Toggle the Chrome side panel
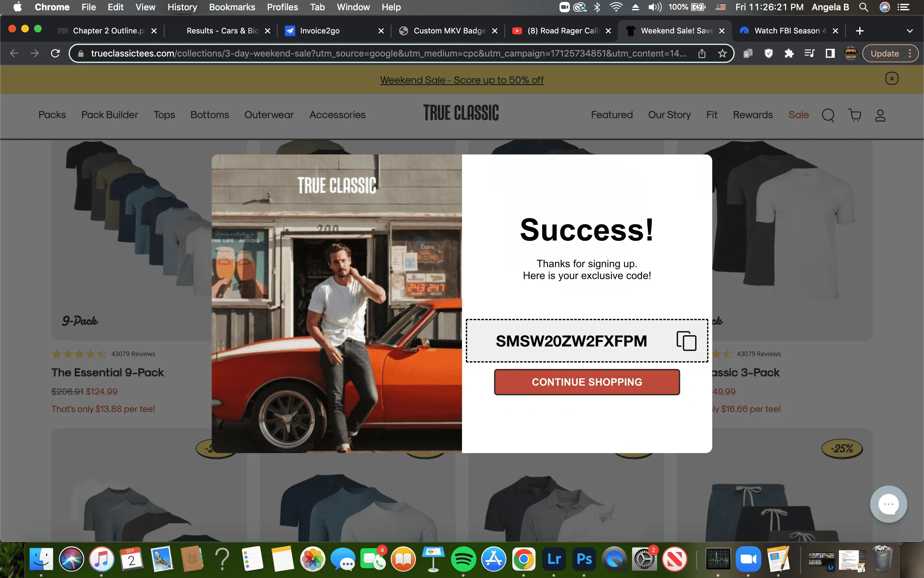Screen dimensions: 924x578 [x=830, y=53]
